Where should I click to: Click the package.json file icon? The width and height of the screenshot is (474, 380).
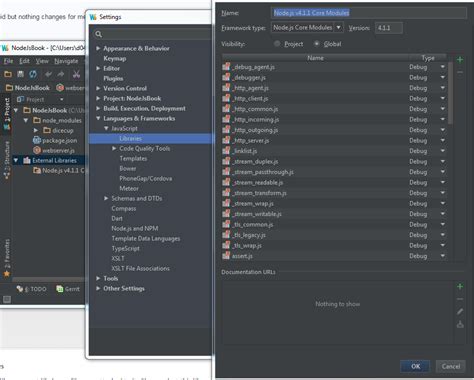[x=37, y=140]
